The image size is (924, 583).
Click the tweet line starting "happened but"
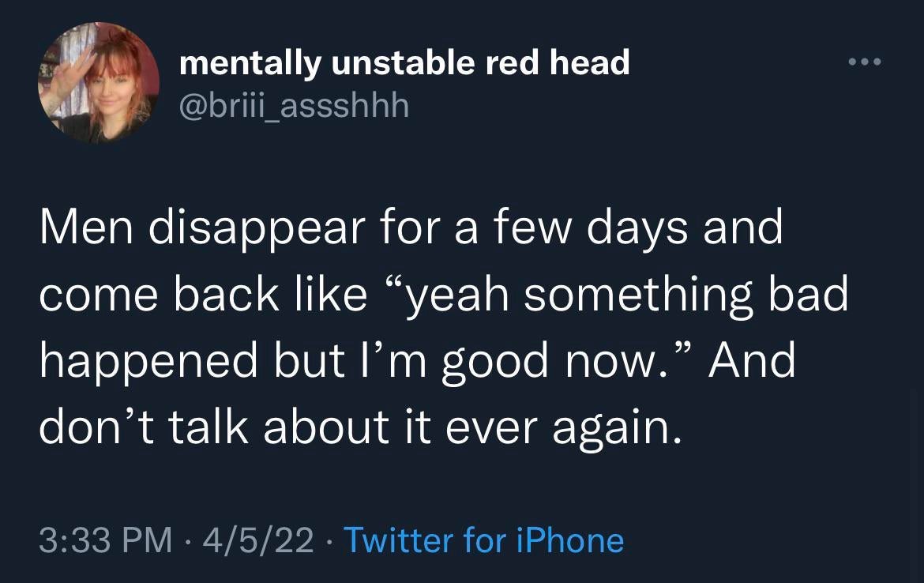coord(418,360)
